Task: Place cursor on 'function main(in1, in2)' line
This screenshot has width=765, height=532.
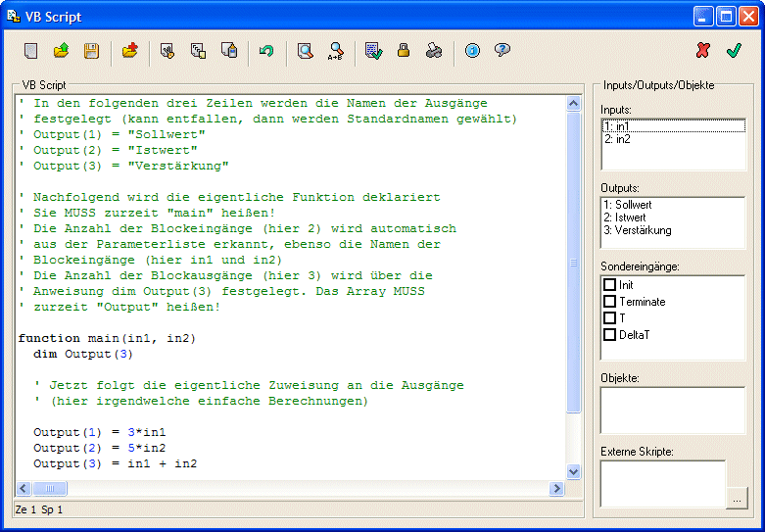Action: coord(107,338)
